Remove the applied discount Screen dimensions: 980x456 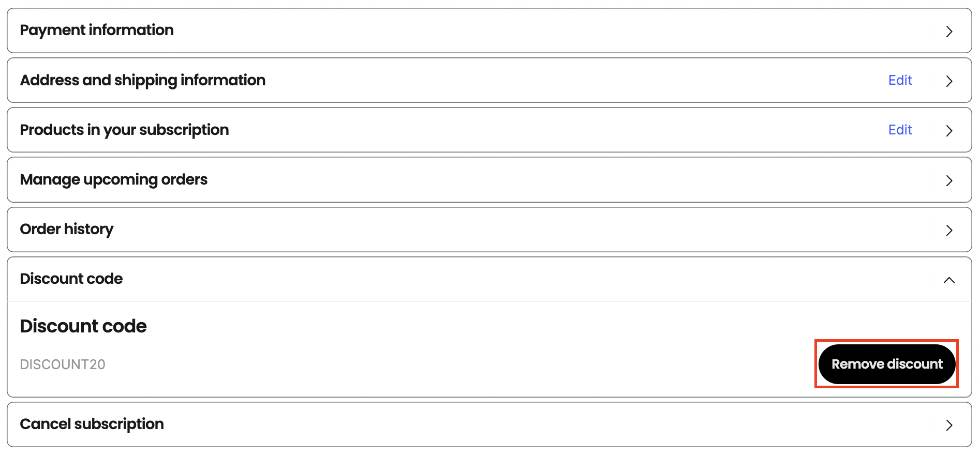tap(887, 364)
